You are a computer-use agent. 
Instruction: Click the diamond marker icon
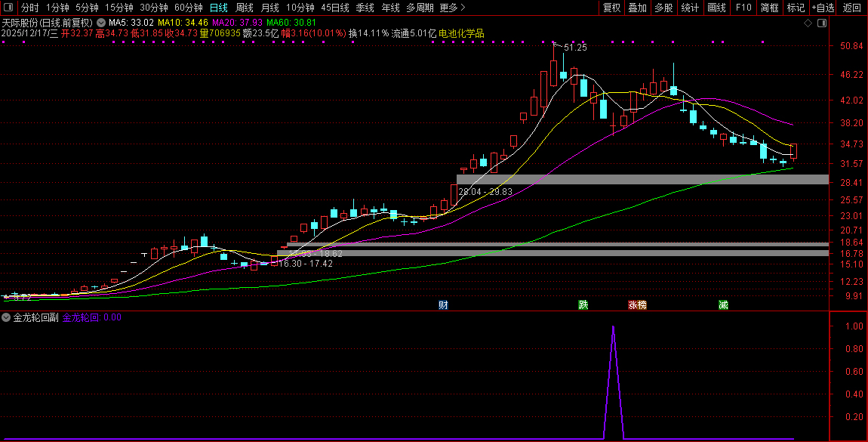pyautogui.click(x=808, y=23)
